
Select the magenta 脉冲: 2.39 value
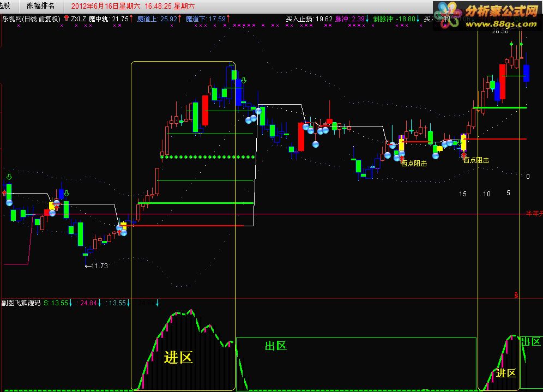click(x=350, y=19)
